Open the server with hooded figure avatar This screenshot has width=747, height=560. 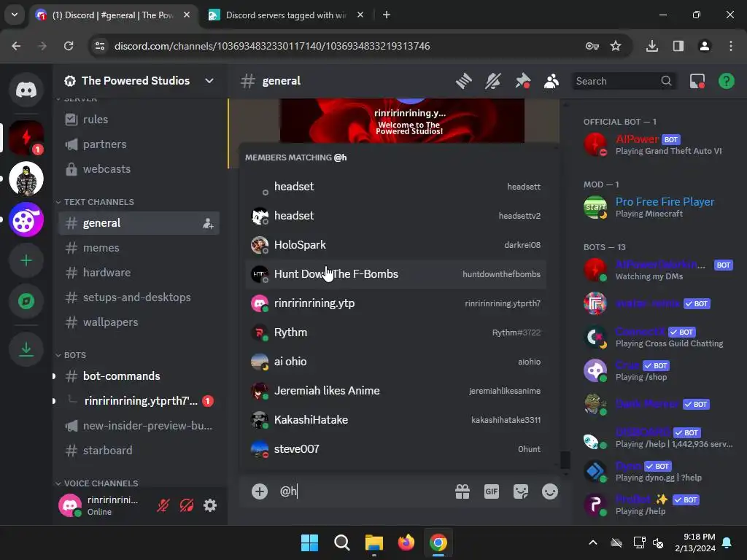pyautogui.click(x=26, y=179)
